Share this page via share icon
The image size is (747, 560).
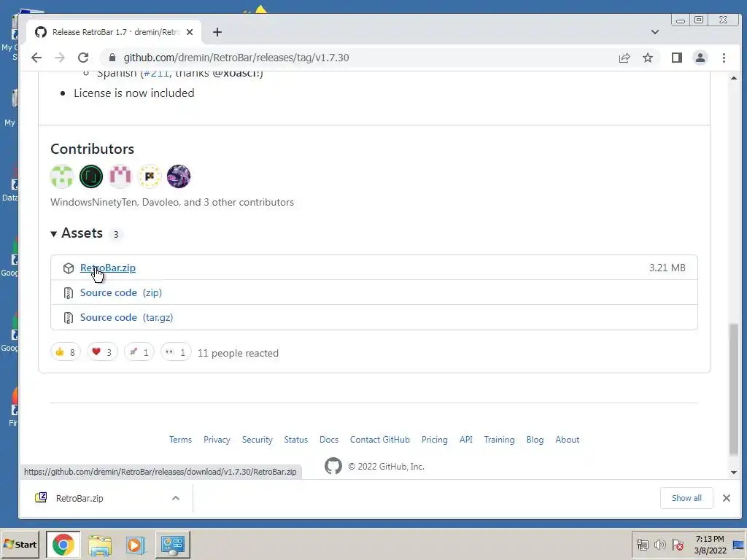click(624, 58)
